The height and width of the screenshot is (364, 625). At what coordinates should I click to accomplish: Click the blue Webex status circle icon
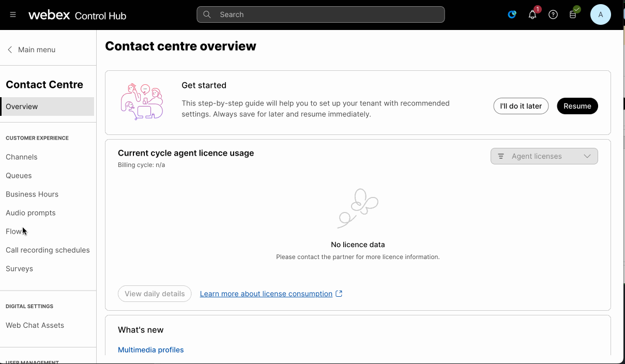pyautogui.click(x=512, y=14)
